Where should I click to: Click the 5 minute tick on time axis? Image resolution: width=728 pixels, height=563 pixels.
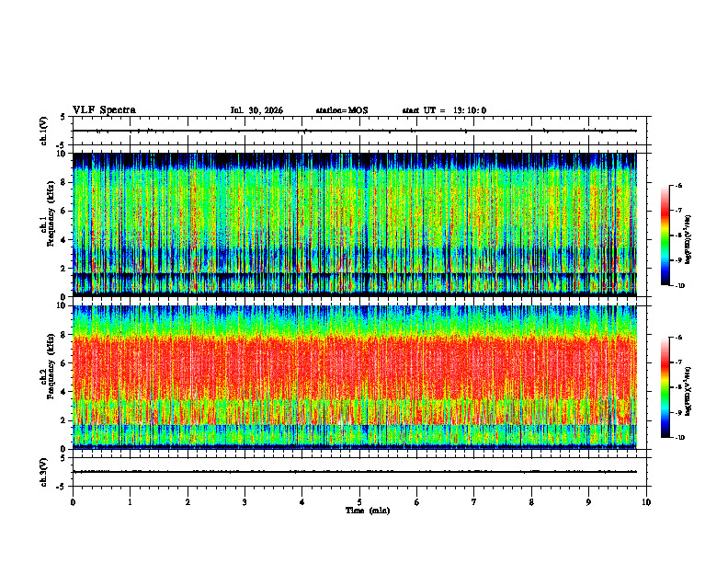coord(359,502)
